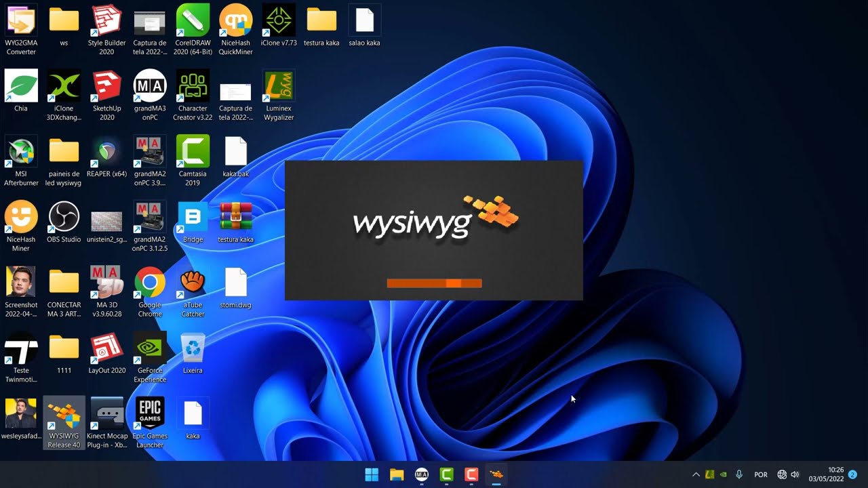Open the Bridge desktop shortcut
This screenshot has width=868, height=488.
tap(193, 223)
